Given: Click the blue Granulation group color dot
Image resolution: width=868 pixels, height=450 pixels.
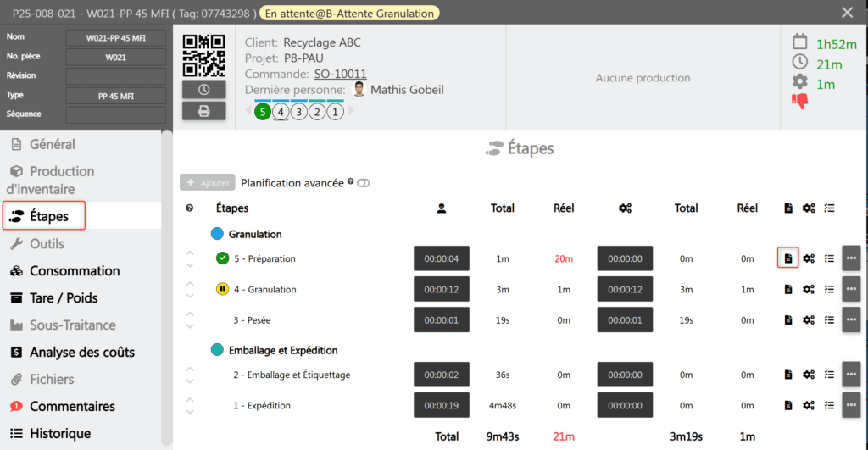Looking at the screenshot, I should point(217,234).
